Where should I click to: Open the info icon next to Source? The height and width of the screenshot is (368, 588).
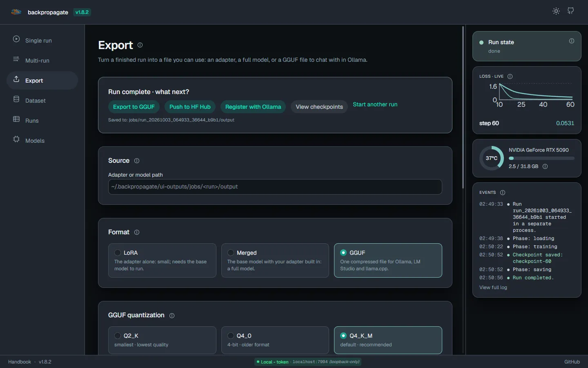point(137,161)
